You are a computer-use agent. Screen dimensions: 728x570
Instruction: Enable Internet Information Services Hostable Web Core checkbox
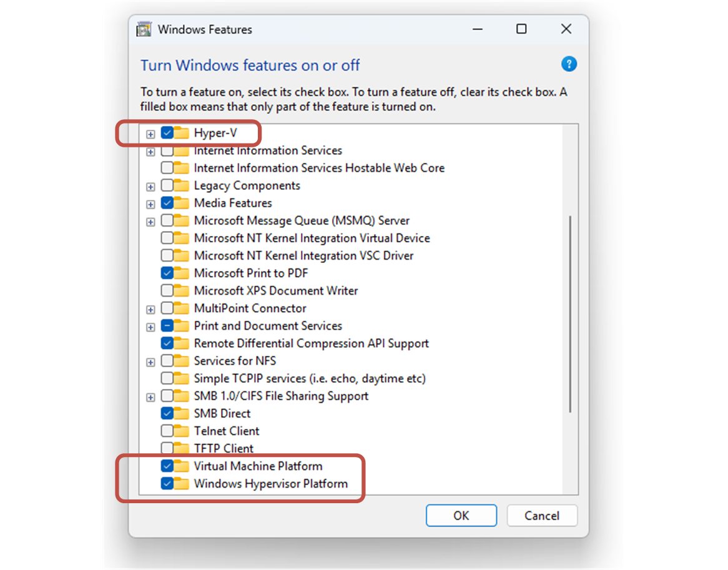[x=167, y=167]
